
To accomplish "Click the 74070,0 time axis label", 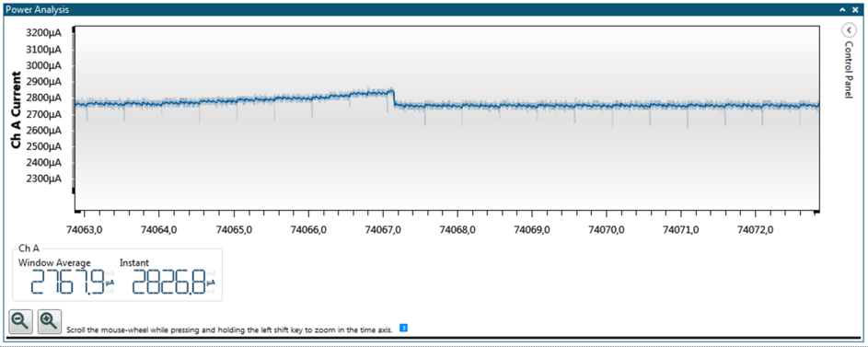I will [x=606, y=229].
